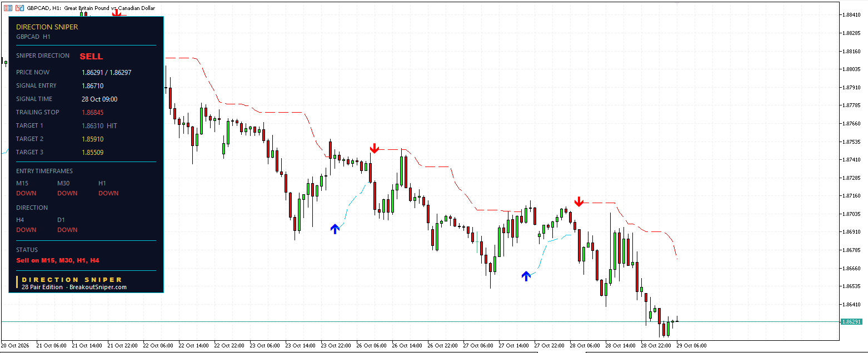
Task: Click the TRAILING STOP label
Action: 38,112
